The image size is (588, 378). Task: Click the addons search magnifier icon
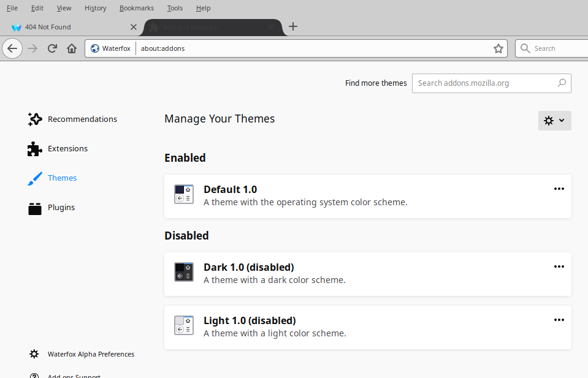tap(562, 83)
